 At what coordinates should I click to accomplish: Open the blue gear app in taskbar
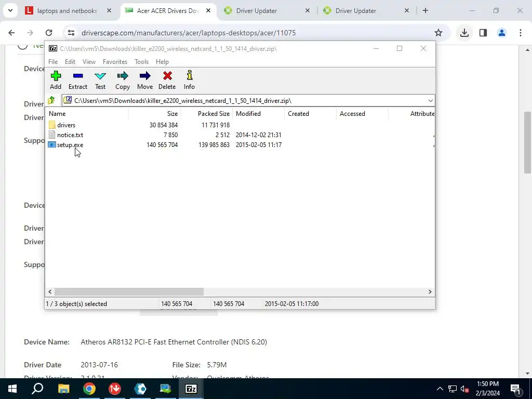click(x=140, y=389)
